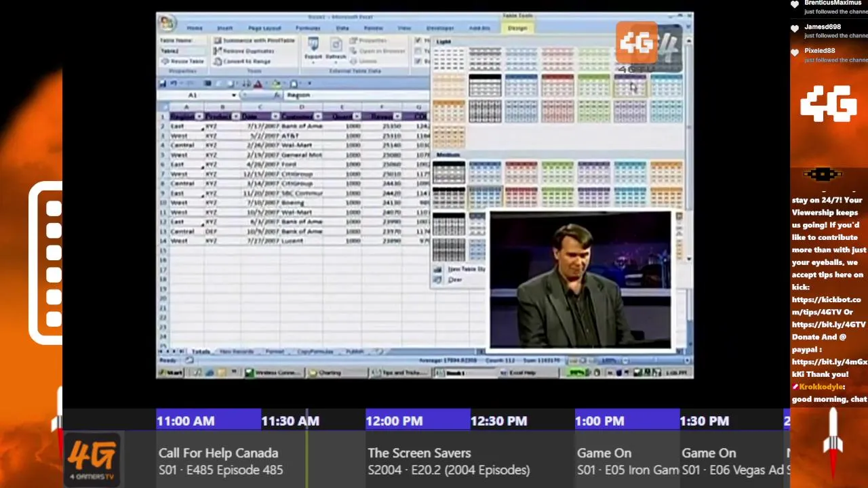Open the Date column filter dropdown
Viewport: 868px width, 488px height.
pos(275,117)
